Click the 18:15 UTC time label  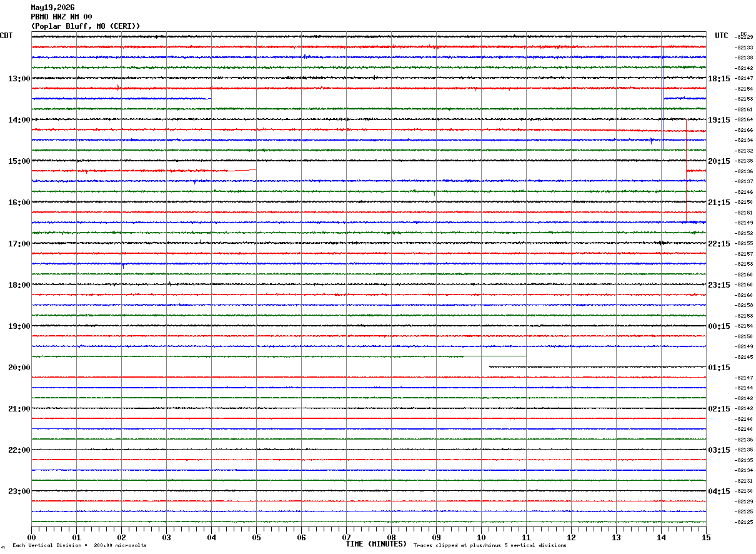[x=719, y=79]
